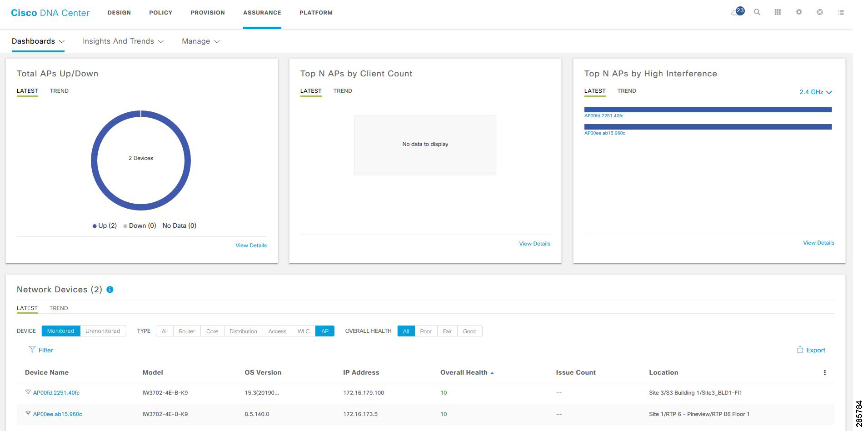
Task: Toggle the Up (2) legend entry
Action: point(105,226)
